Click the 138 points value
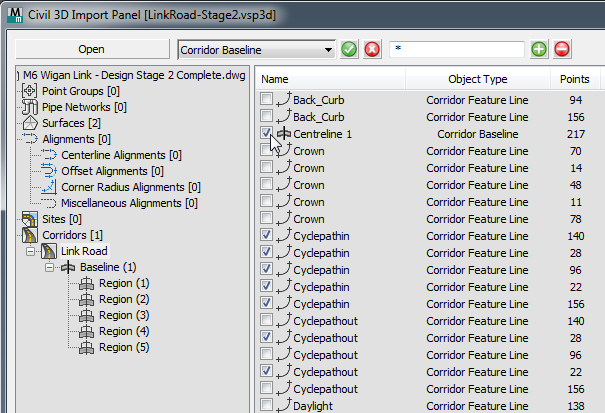 point(576,406)
